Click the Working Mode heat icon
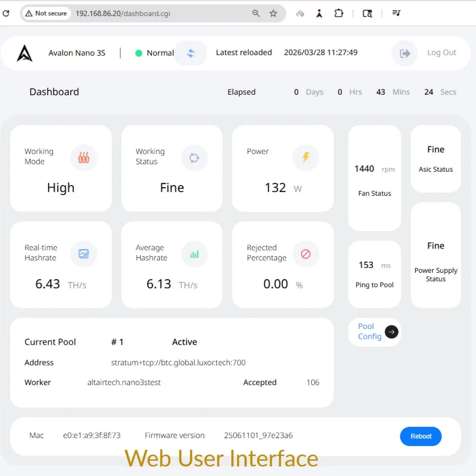The height and width of the screenshot is (476, 476). click(83, 158)
